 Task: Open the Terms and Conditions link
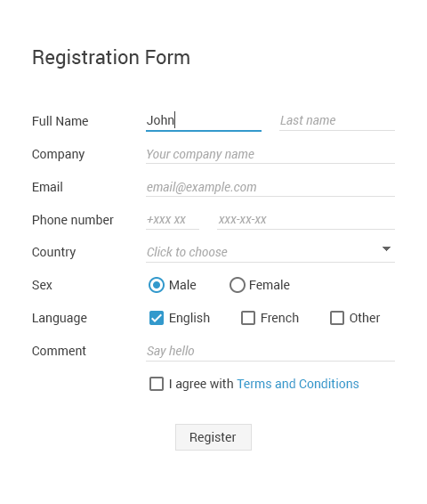(x=298, y=384)
